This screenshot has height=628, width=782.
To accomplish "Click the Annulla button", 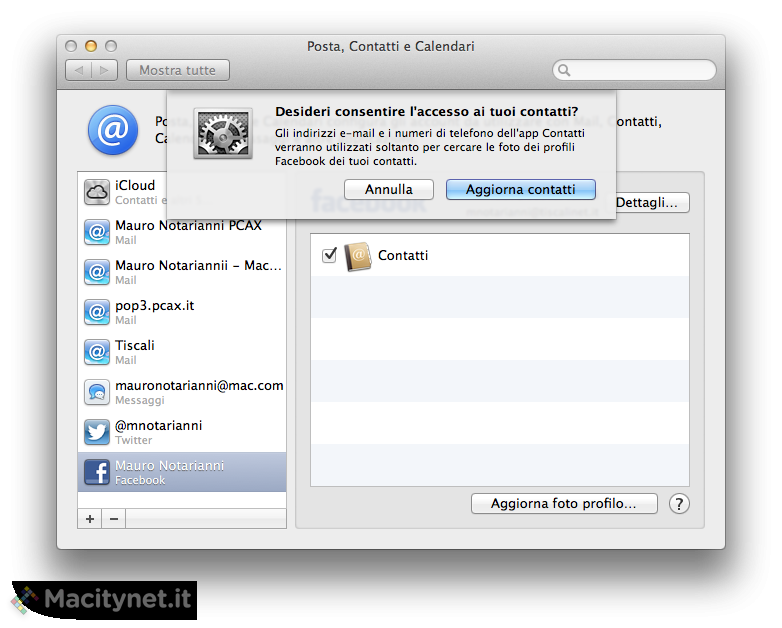I will tap(389, 190).
